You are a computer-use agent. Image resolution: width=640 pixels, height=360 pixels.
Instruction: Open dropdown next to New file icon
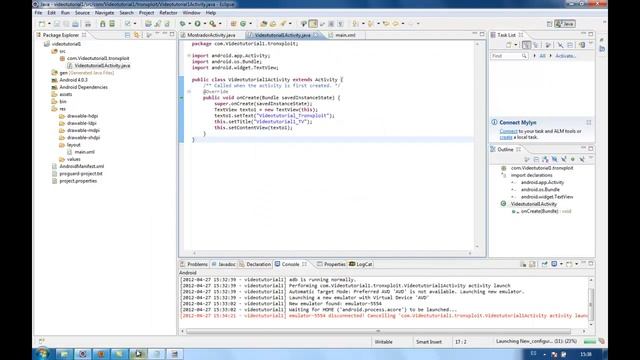coord(49,24)
